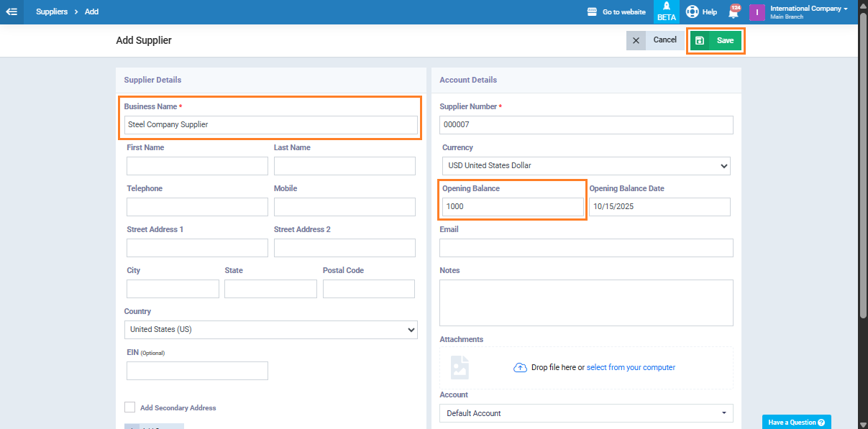Expand the Account Default Account dropdown

[x=586, y=413]
